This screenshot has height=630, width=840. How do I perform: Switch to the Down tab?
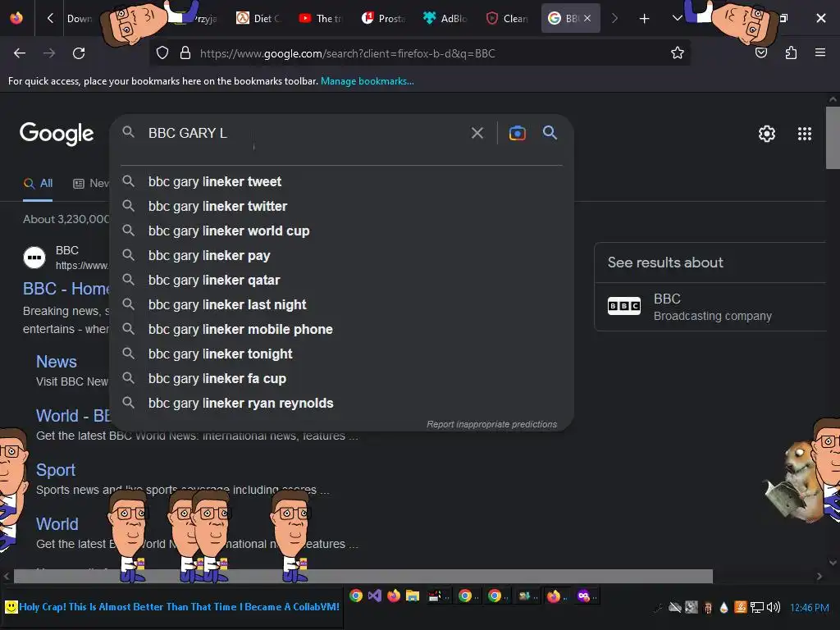(80, 18)
